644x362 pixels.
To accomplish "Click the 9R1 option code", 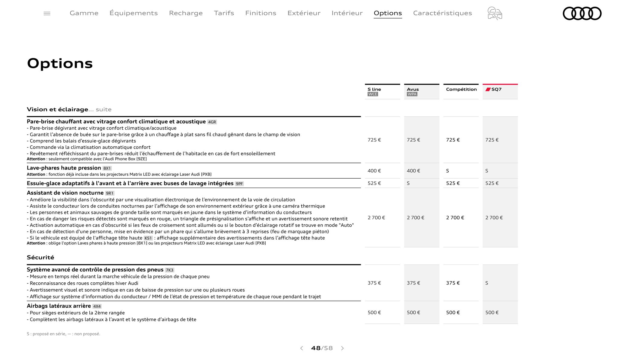I will [110, 193].
